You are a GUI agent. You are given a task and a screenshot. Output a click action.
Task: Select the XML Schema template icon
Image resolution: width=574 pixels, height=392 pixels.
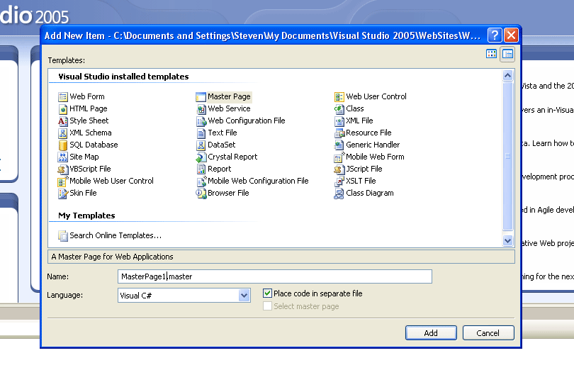coord(63,133)
